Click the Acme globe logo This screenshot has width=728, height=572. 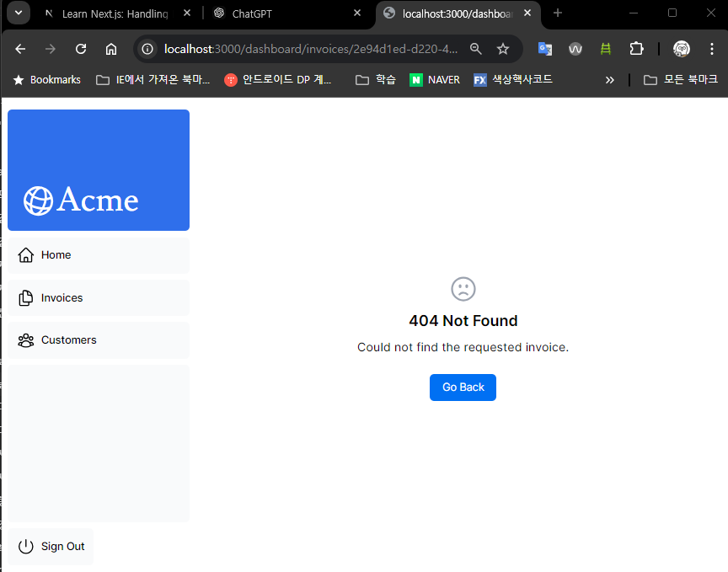(x=81, y=200)
